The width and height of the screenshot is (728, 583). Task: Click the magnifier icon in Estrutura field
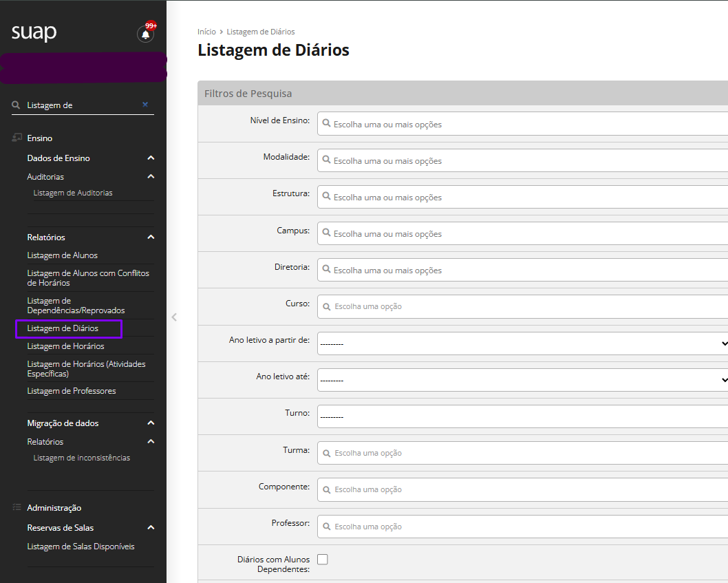tap(326, 196)
